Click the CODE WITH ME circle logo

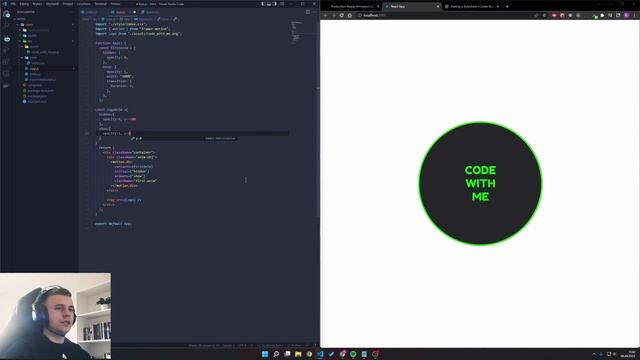click(480, 184)
